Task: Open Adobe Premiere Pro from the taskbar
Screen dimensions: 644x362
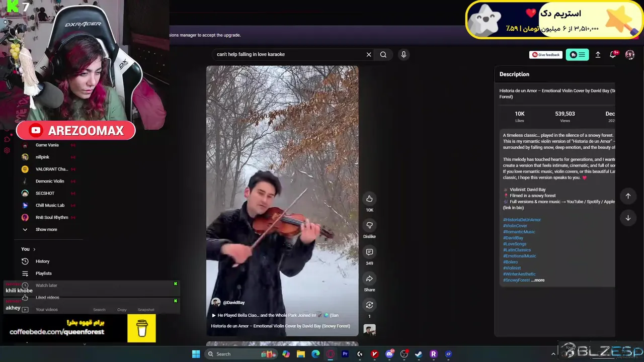Action: coord(345,354)
